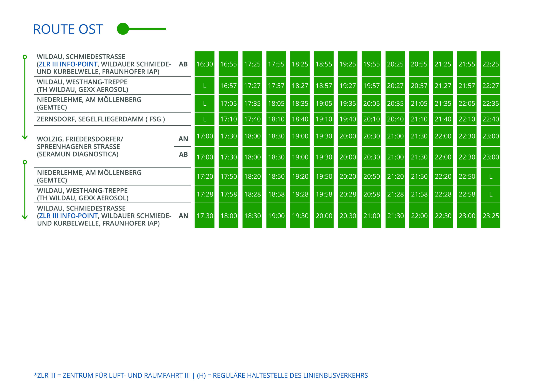Select the ZERNSDORF, SEGELFLIEGERDAMM ( FSG ) stop

[101, 119]
